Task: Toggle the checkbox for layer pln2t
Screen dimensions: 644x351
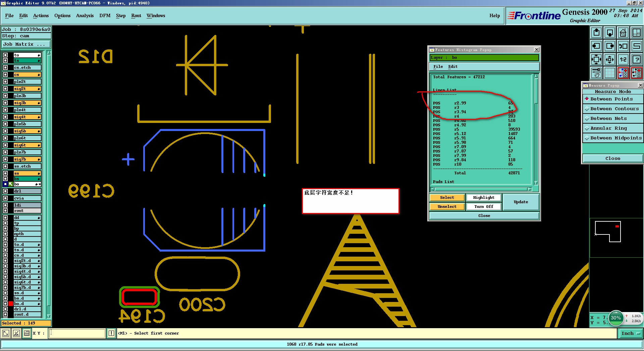Action: click(5, 82)
